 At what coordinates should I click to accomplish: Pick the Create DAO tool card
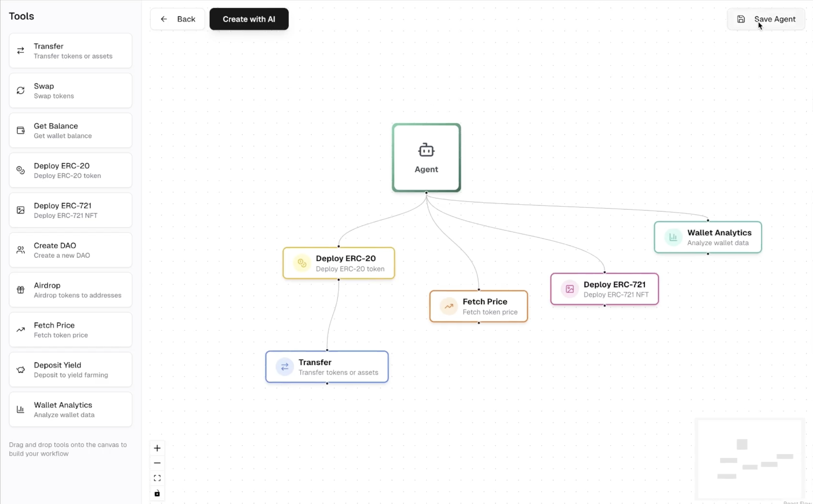tap(70, 250)
